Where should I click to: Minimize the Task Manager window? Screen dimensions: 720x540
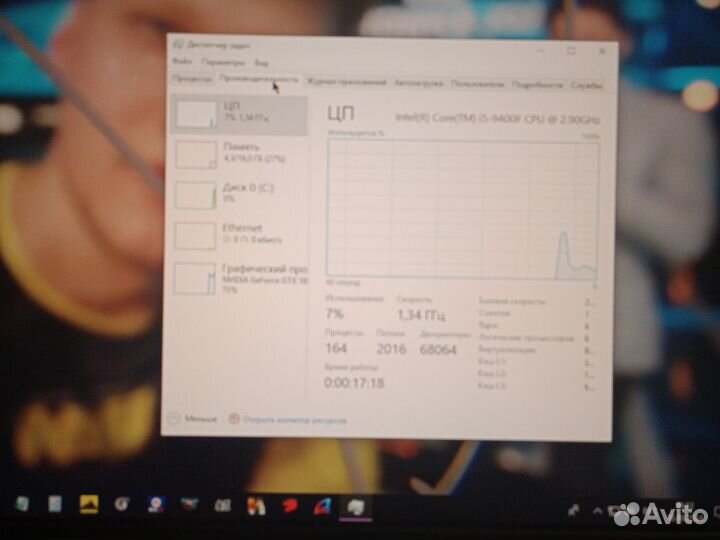pyautogui.click(x=541, y=50)
